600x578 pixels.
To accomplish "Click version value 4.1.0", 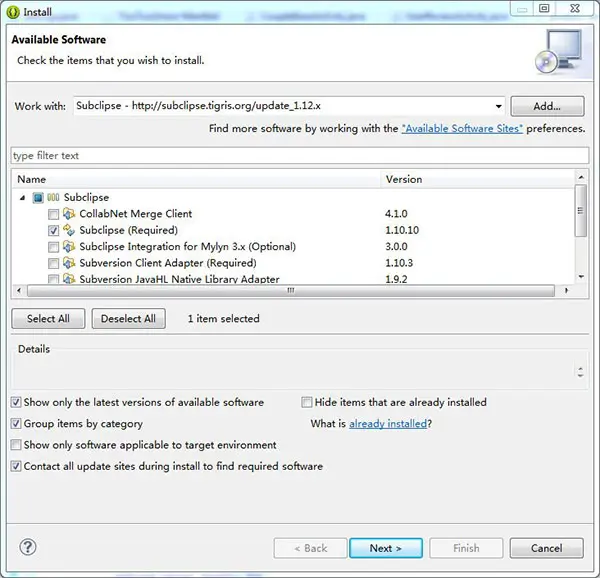I will click(x=396, y=214).
